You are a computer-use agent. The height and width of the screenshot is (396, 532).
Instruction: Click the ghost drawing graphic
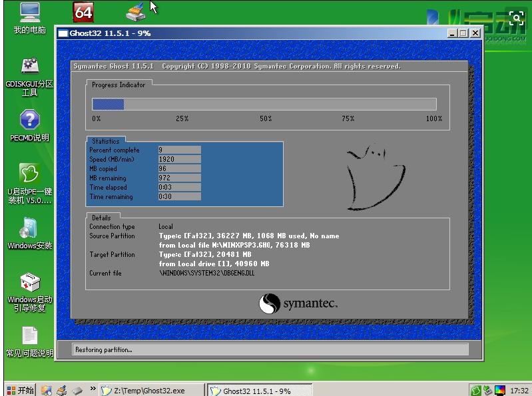coord(376,177)
